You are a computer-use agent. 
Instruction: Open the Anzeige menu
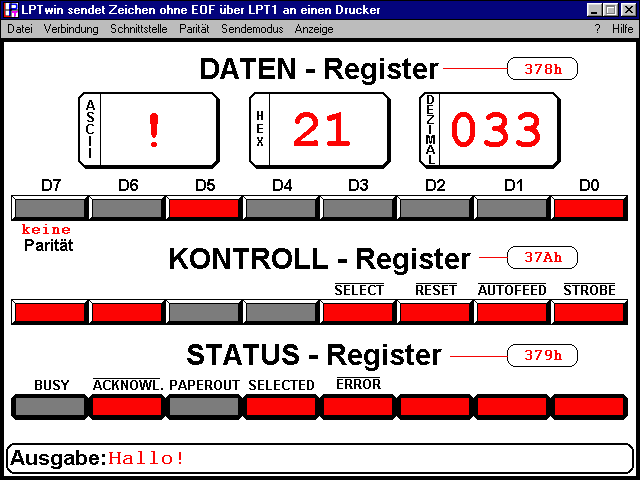coord(315,29)
